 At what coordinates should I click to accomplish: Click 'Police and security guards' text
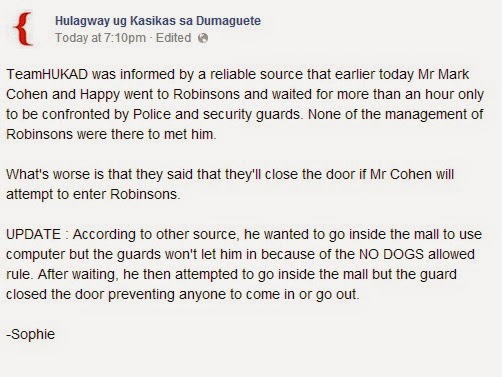217,114
